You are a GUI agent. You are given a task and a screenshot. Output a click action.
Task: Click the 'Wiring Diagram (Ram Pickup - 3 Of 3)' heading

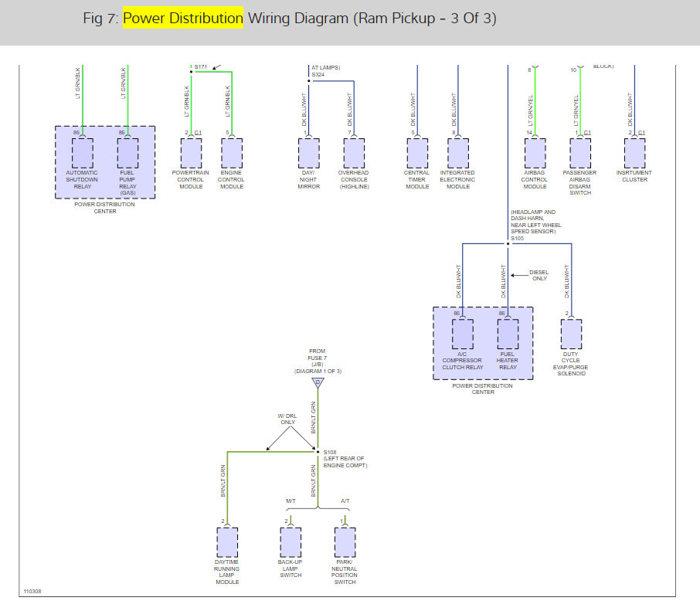click(x=372, y=19)
